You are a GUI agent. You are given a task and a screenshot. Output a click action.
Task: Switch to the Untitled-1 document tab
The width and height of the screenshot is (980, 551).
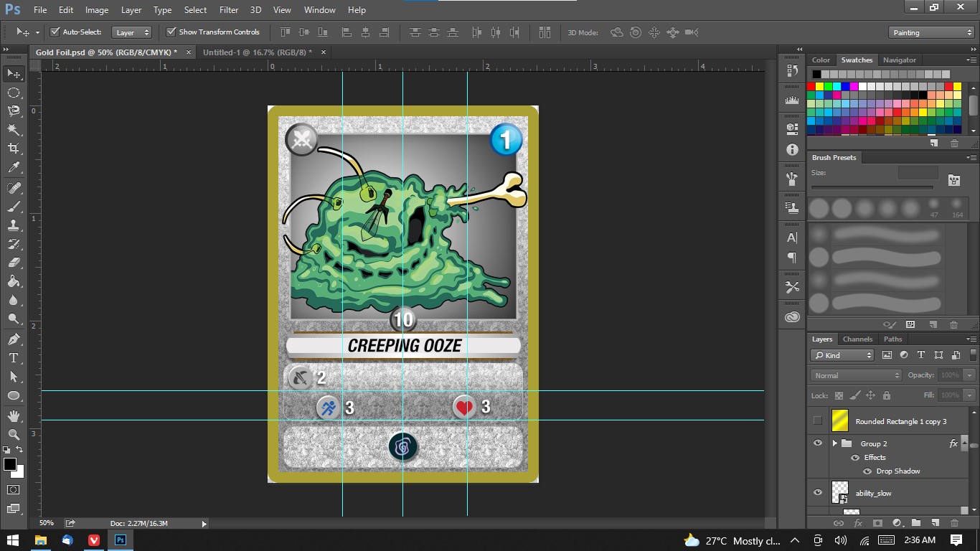coord(257,52)
